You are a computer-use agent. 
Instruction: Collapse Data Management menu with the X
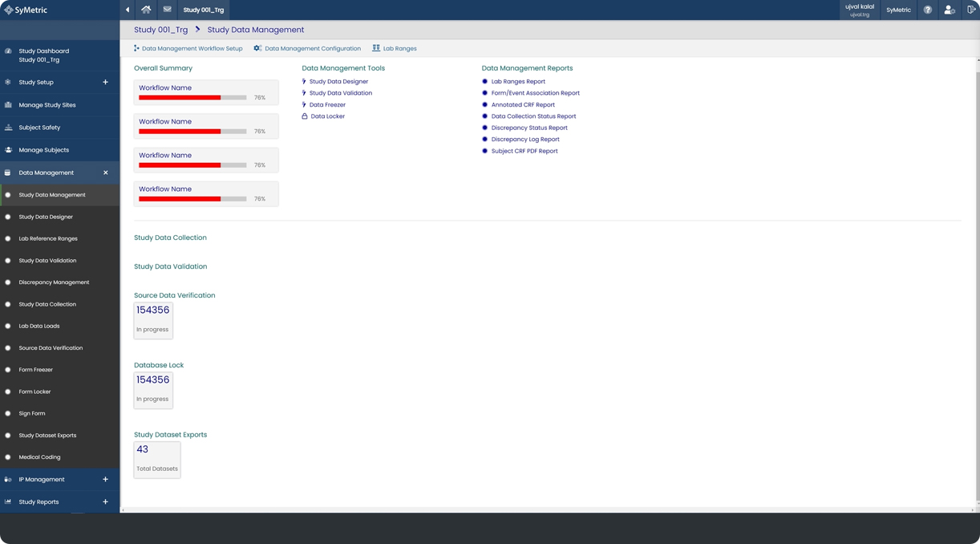click(x=105, y=173)
